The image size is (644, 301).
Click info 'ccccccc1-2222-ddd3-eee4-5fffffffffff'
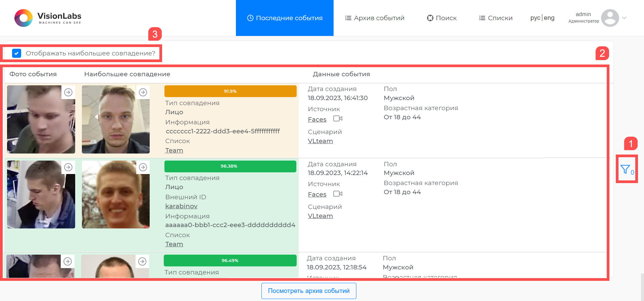[223, 131]
